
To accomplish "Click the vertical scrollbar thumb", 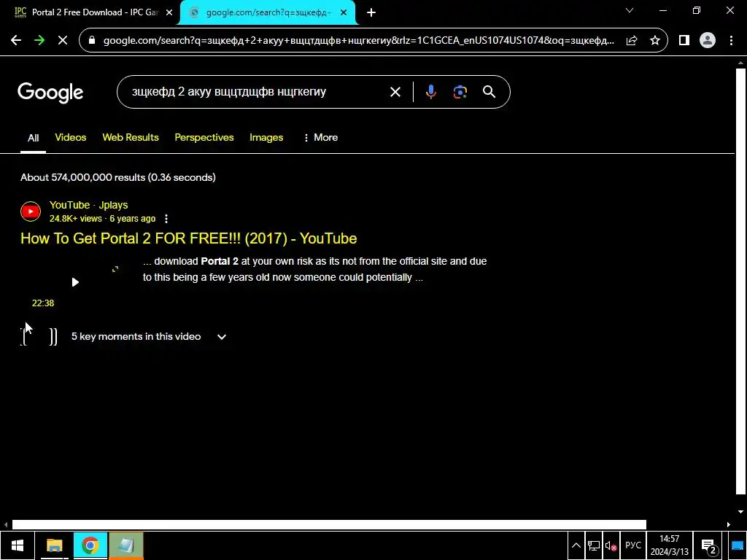I will (x=740, y=281).
